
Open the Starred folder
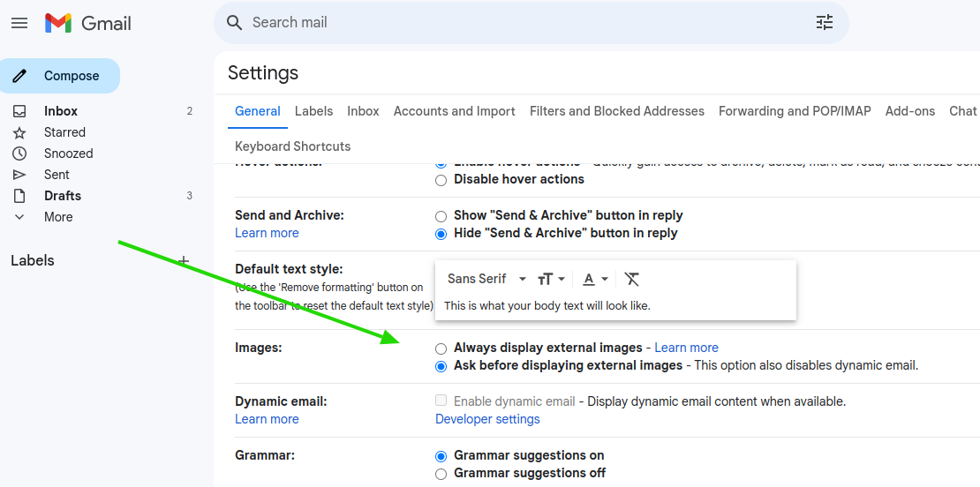tap(64, 132)
